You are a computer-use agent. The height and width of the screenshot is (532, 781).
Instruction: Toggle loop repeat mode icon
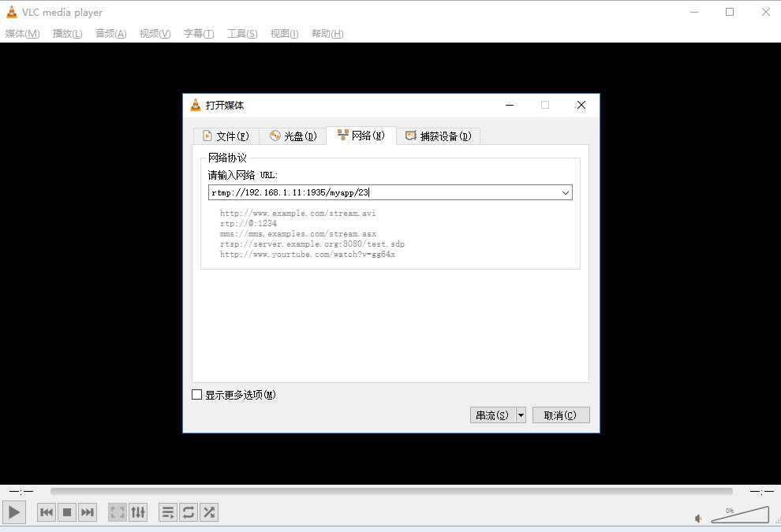tap(189, 512)
